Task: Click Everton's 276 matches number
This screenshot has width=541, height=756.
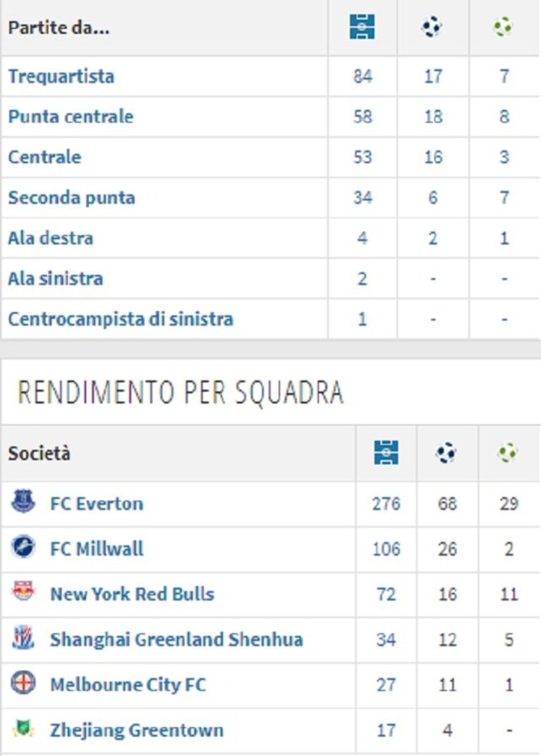Action: (387, 504)
